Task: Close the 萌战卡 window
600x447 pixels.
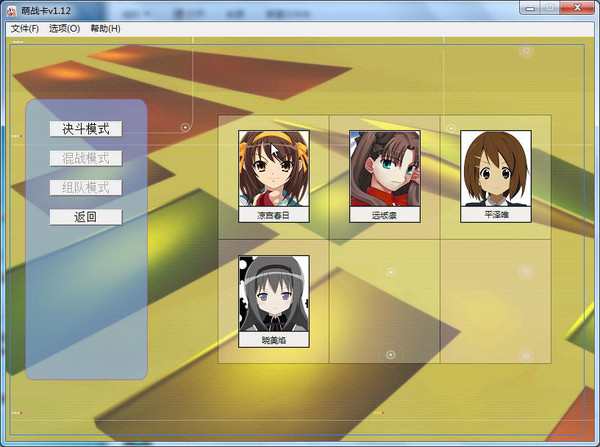Action: click(x=577, y=7)
